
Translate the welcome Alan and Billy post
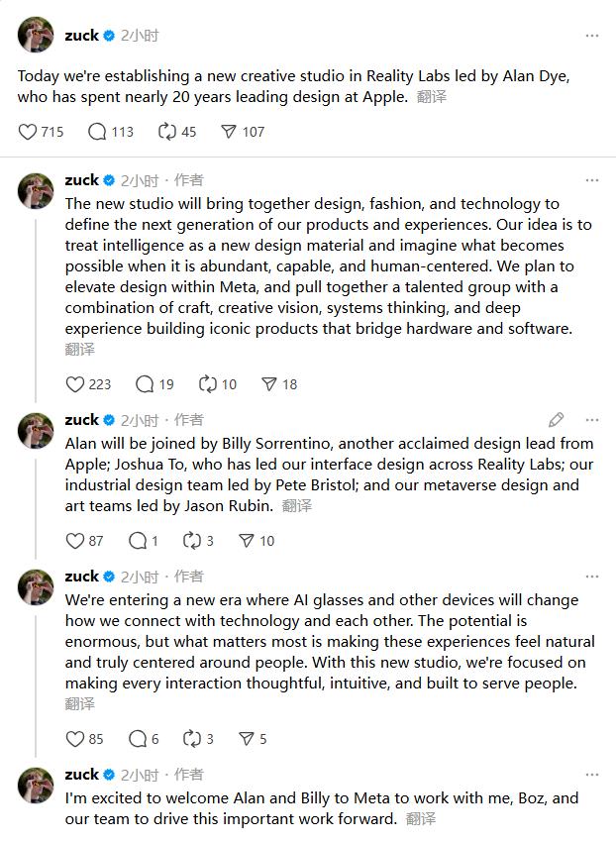[421, 819]
